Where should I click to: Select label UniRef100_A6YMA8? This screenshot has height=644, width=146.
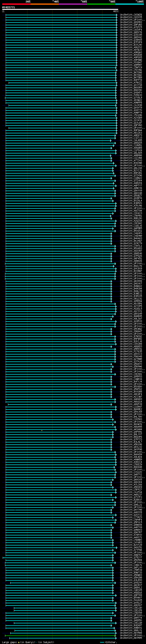(131, 633)
